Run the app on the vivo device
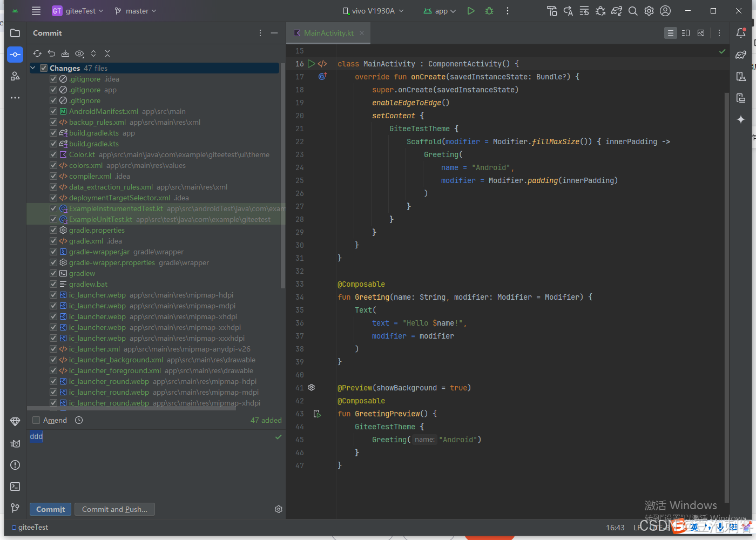Screen dimensions: 756x540 [x=470, y=10]
